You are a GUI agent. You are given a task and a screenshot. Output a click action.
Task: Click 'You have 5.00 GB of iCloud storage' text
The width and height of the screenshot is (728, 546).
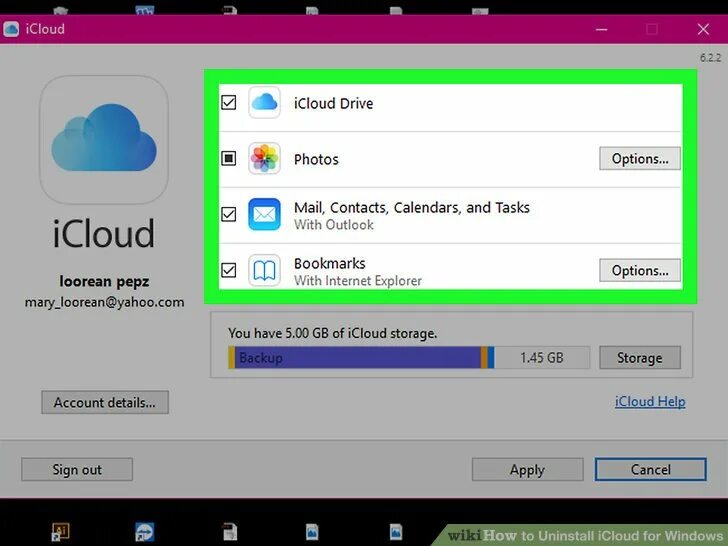coord(332,333)
